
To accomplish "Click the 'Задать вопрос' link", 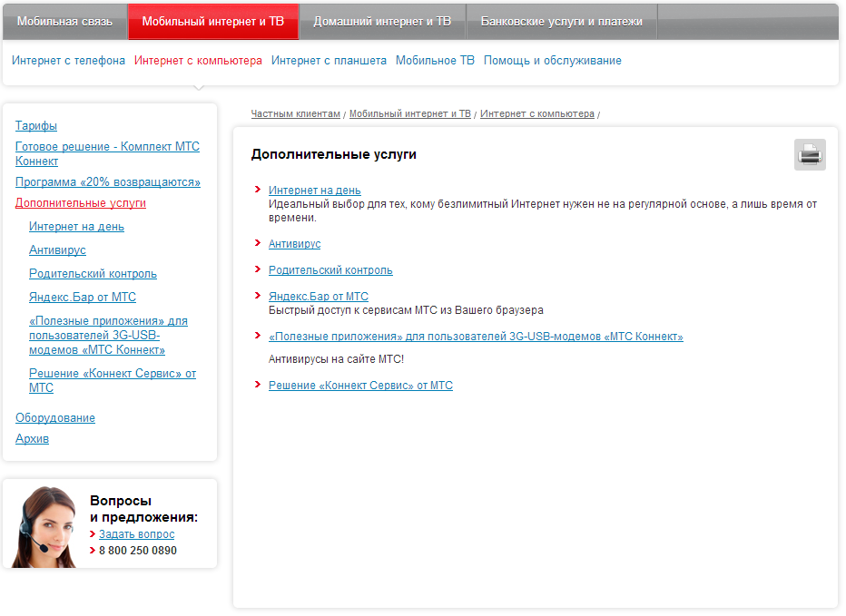I will click(137, 534).
